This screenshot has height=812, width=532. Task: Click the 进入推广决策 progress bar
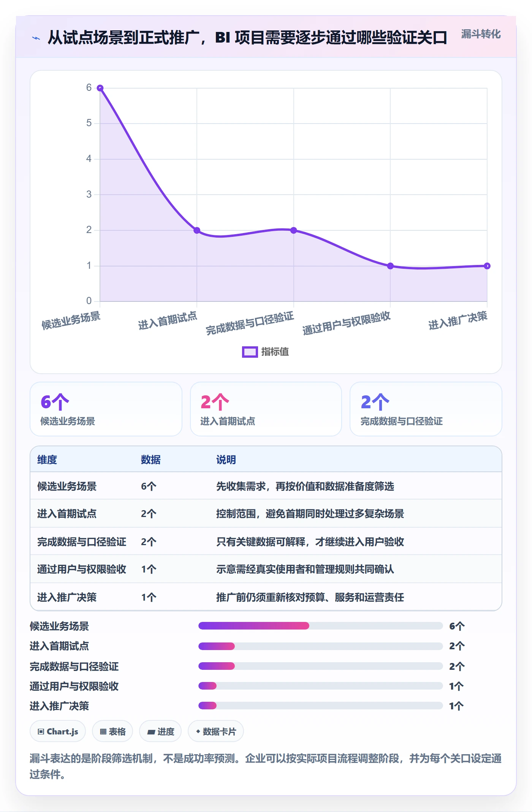point(321,706)
